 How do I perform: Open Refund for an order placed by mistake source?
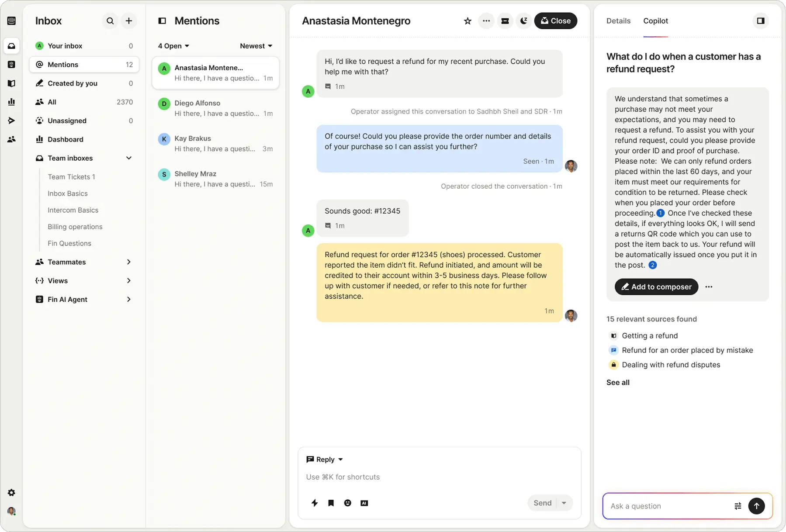coord(681,350)
